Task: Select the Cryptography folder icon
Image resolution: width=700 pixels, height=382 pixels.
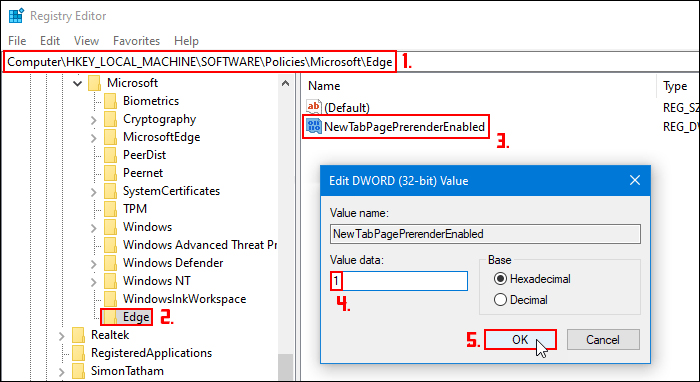Action: 110,119
